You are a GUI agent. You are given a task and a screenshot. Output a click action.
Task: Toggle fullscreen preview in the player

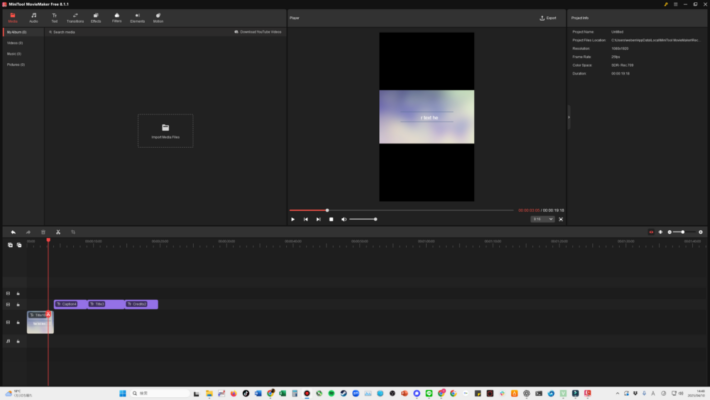(x=561, y=219)
